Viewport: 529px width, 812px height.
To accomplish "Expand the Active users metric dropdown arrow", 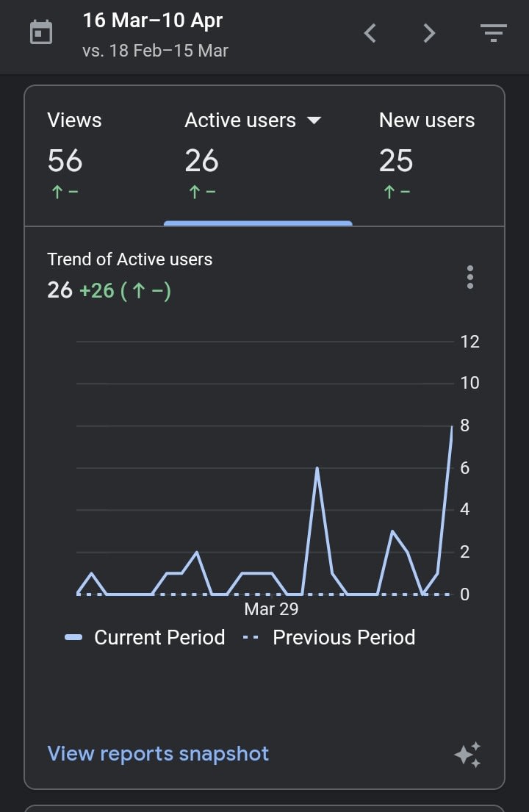I will [314, 121].
